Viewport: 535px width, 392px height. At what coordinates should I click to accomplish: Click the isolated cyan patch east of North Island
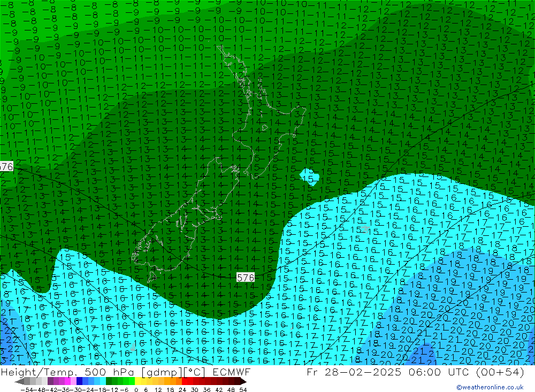pos(309,176)
